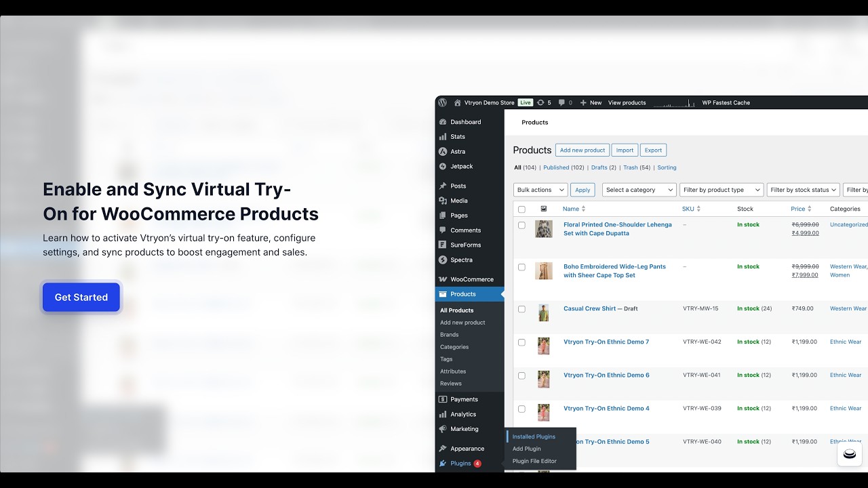The width and height of the screenshot is (868, 488).
Task: Open the Payments icon in sidebar
Action: (443, 399)
